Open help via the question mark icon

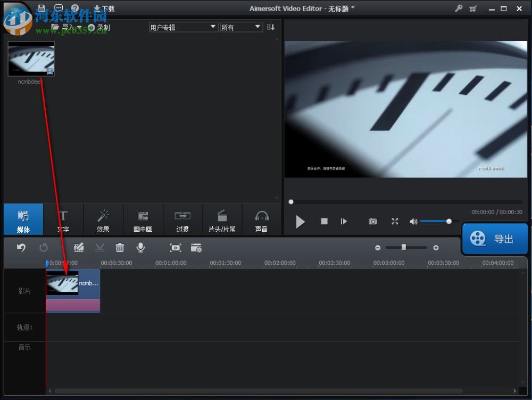(x=74, y=8)
